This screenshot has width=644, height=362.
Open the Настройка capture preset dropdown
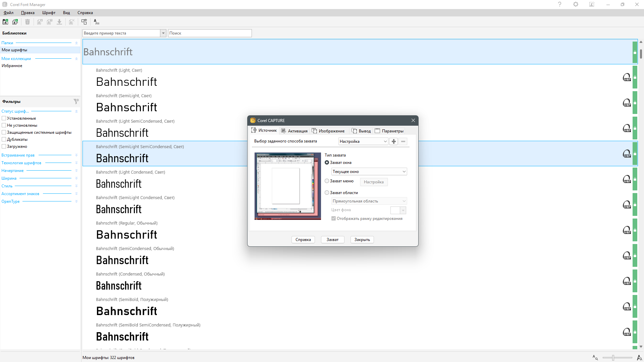[x=363, y=141]
